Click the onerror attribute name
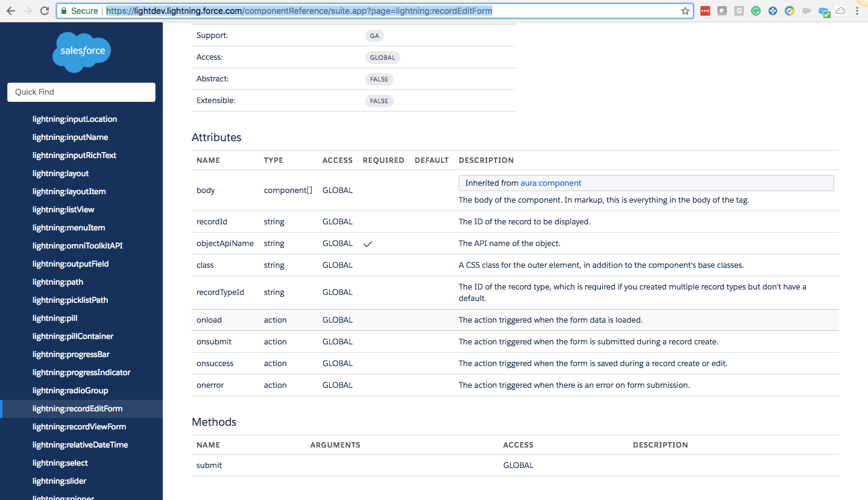 click(210, 385)
